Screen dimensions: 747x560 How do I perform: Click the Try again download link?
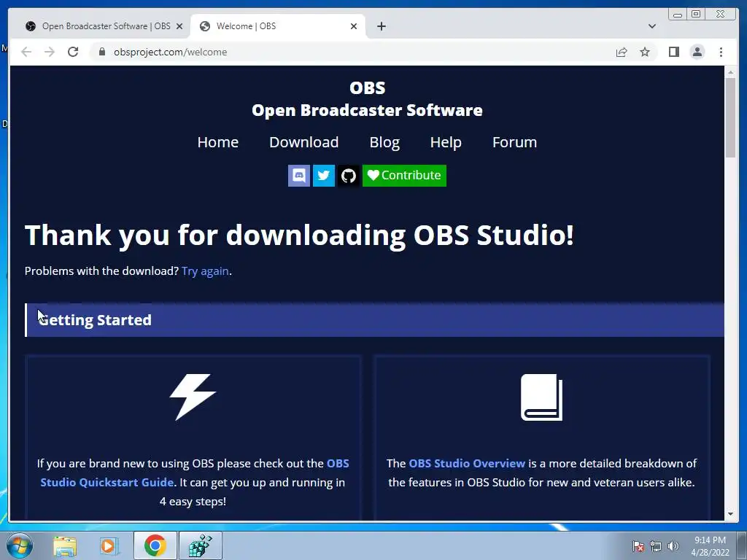[205, 271]
